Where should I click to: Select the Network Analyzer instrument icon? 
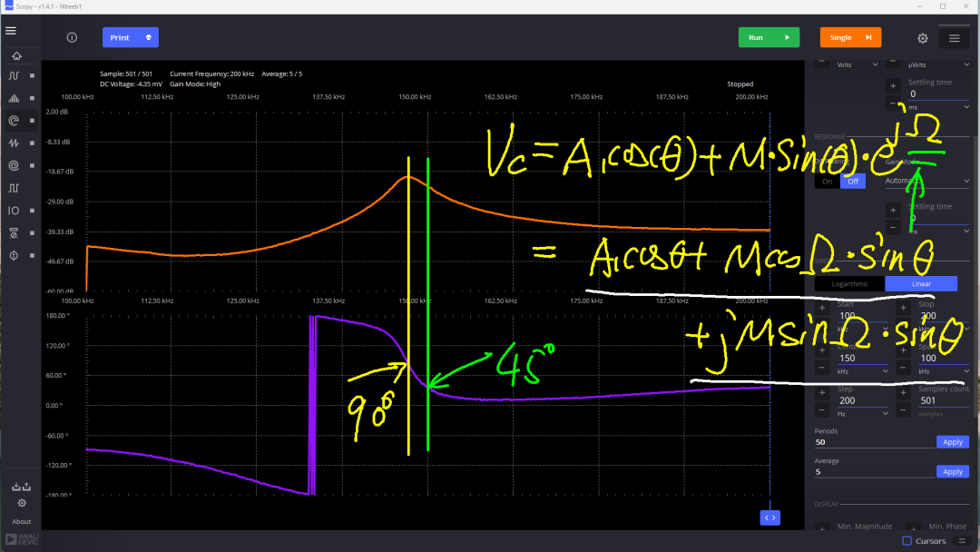(14, 121)
